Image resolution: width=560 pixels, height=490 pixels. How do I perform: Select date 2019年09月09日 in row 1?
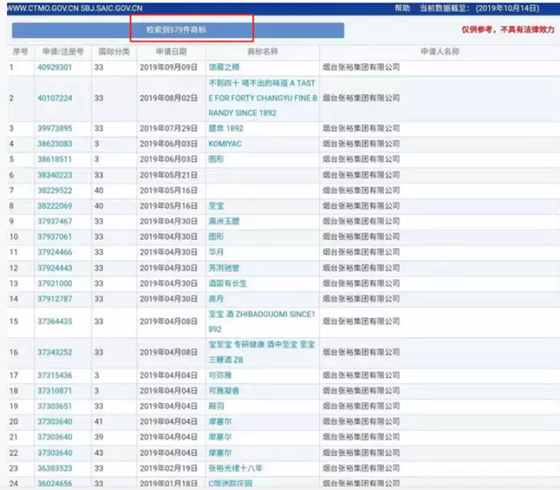(x=169, y=67)
